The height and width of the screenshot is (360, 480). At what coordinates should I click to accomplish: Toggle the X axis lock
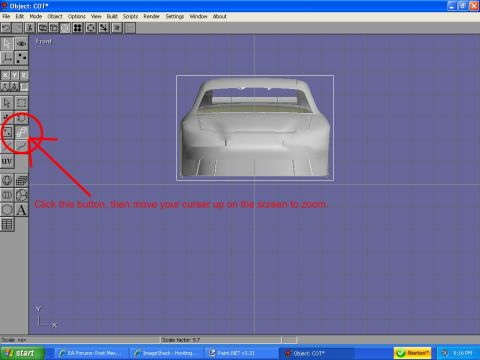(x=5, y=75)
